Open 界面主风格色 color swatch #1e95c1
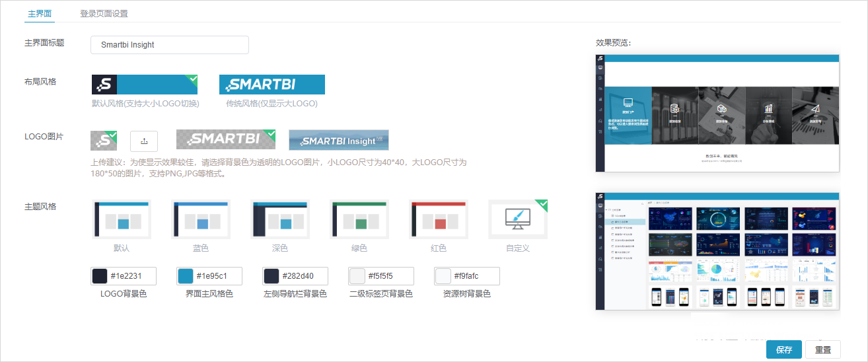Viewport: 868px width, 362px height. [x=186, y=276]
